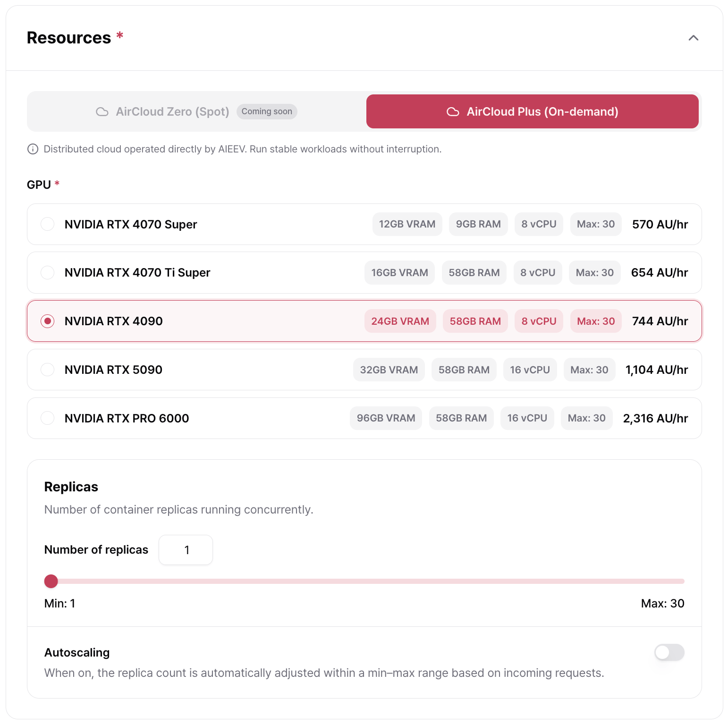Select NVIDIA RTX 4090 radio button

click(47, 321)
